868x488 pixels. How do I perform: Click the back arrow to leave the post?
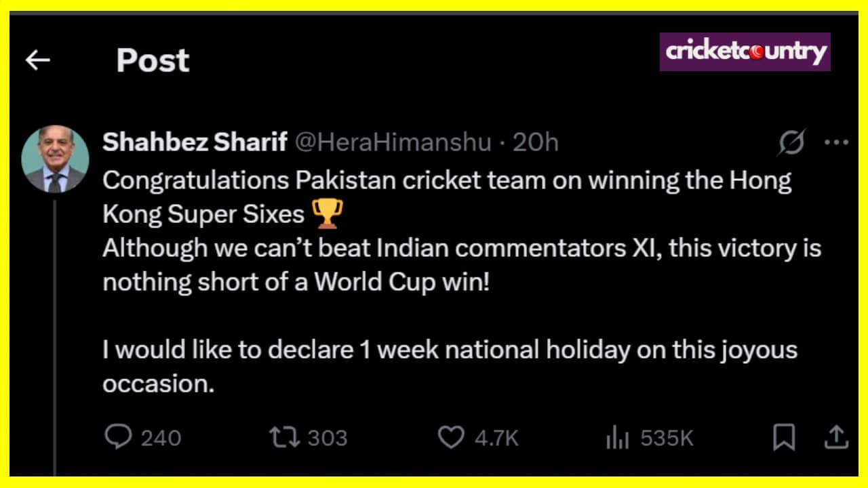coord(37,60)
